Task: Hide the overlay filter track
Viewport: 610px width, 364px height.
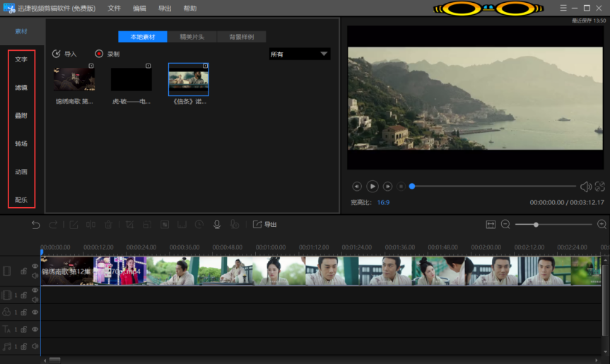Action: 35,312
